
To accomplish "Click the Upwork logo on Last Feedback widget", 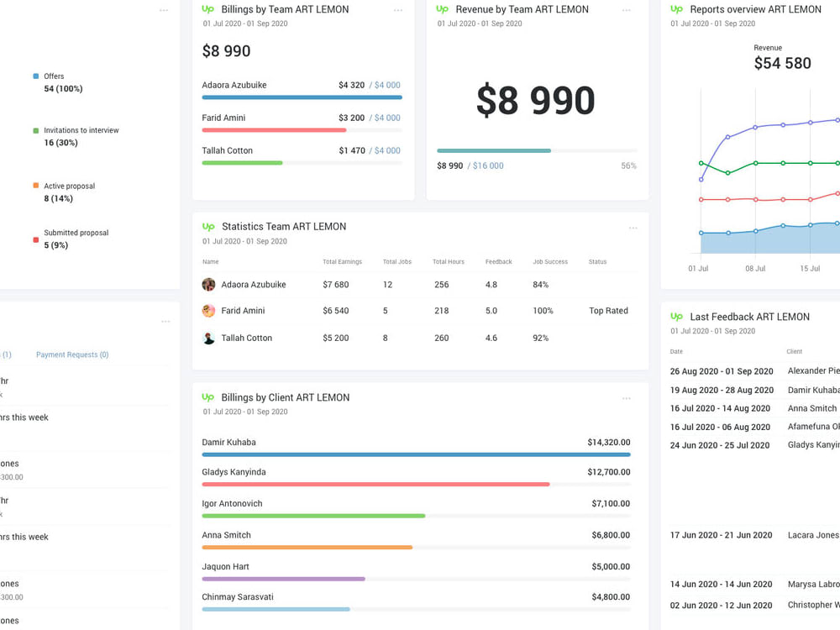I will (x=677, y=317).
